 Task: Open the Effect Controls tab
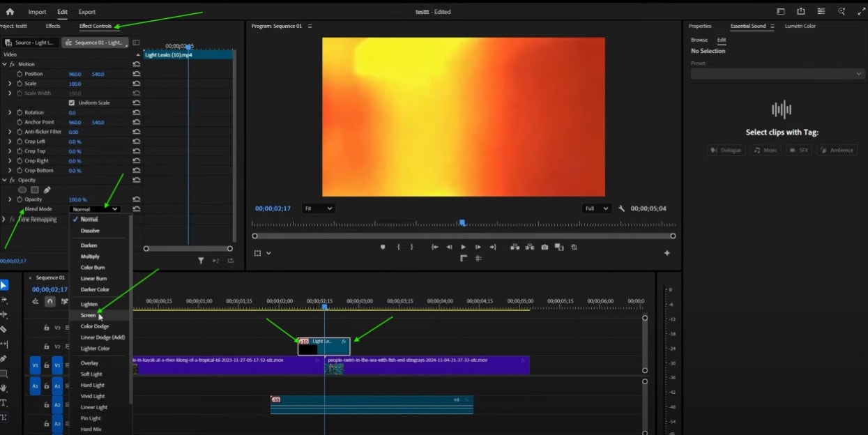point(96,26)
